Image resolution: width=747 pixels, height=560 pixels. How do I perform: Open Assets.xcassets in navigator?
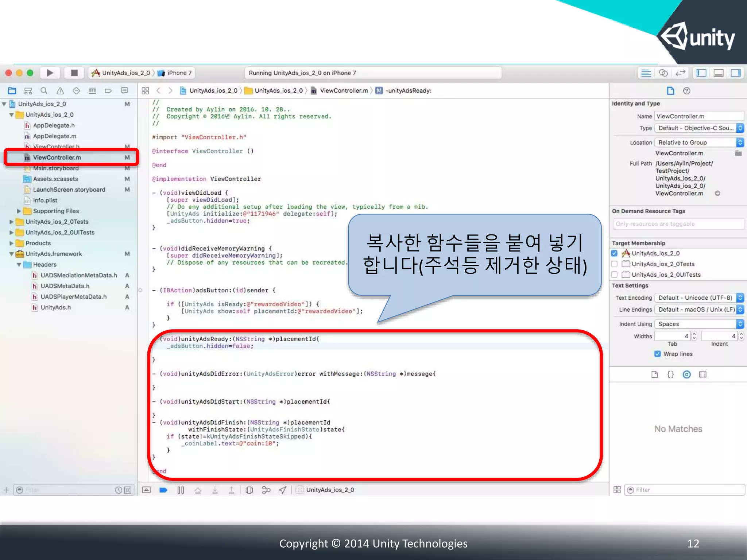point(55,179)
